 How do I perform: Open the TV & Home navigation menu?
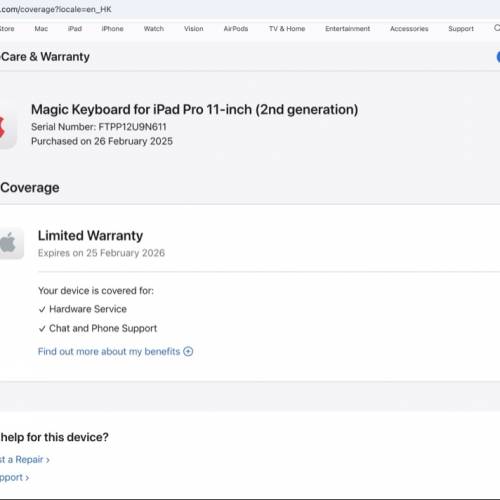click(x=287, y=29)
